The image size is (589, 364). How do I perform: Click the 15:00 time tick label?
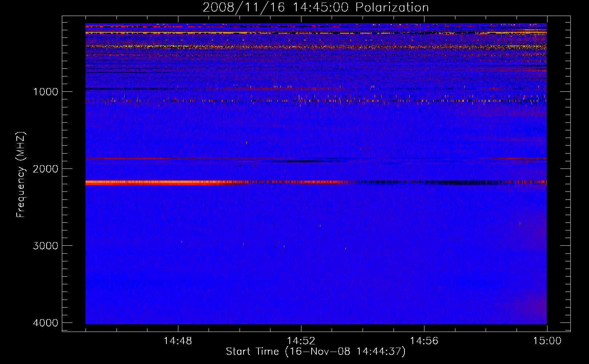pos(547,341)
